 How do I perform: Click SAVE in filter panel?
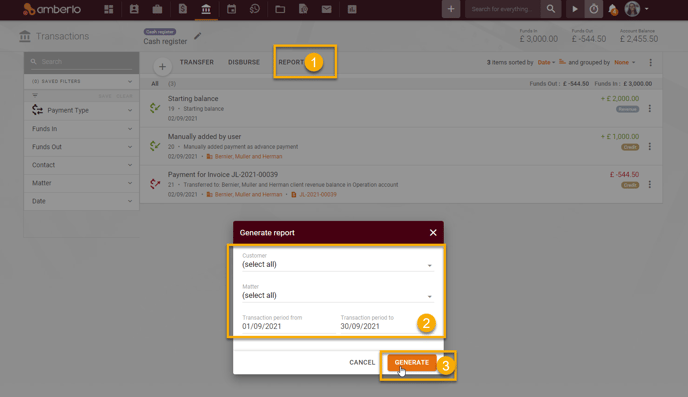[105, 96]
